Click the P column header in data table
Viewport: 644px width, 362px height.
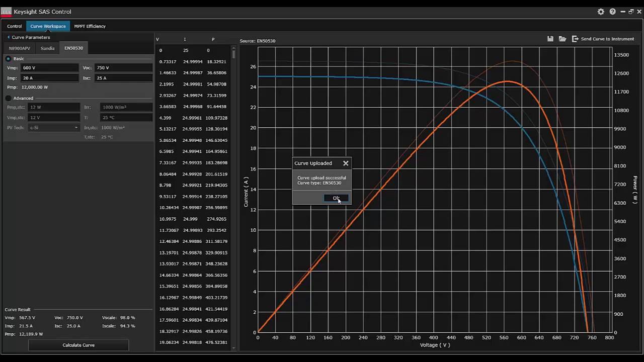click(213, 39)
